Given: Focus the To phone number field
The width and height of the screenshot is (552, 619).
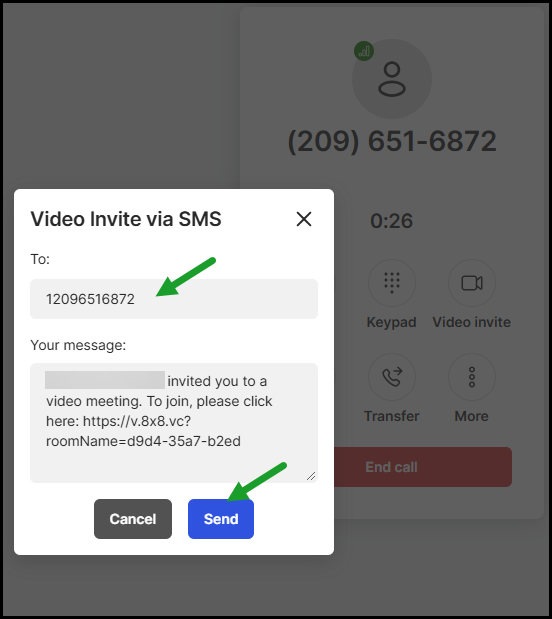Looking at the screenshot, I should (x=174, y=299).
